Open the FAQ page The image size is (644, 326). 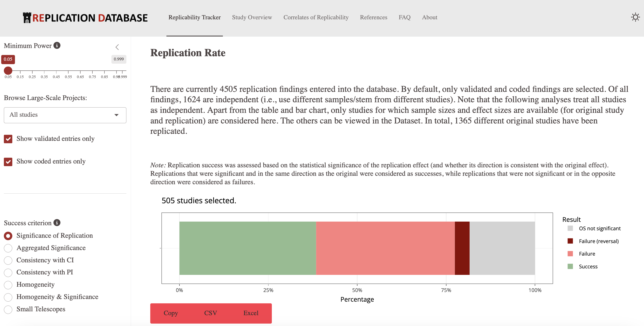pos(404,17)
